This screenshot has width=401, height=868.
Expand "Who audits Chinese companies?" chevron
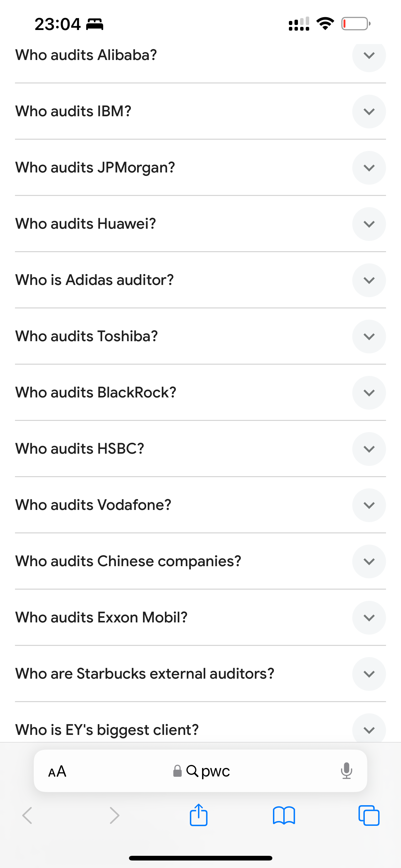pyautogui.click(x=369, y=561)
